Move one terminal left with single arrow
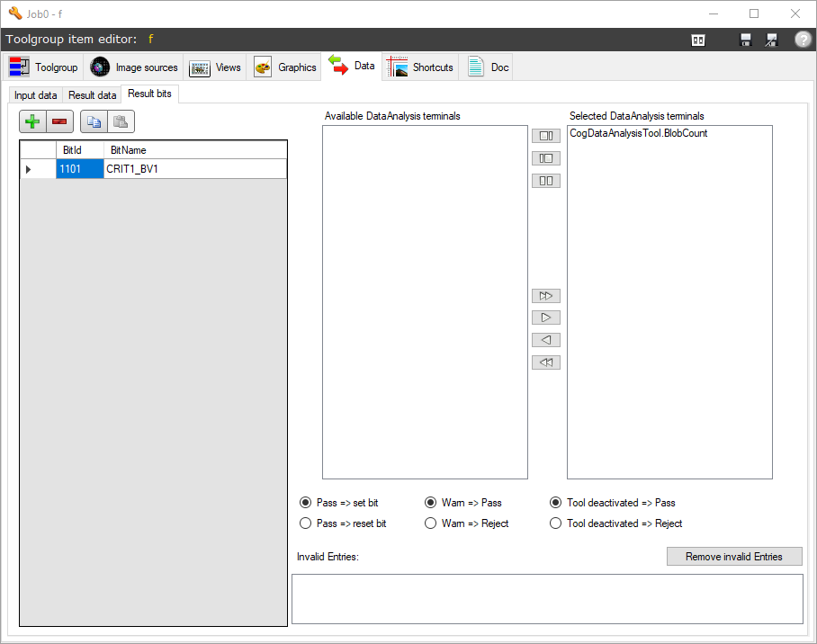This screenshot has height=644, width=817. tap(545, 340)
